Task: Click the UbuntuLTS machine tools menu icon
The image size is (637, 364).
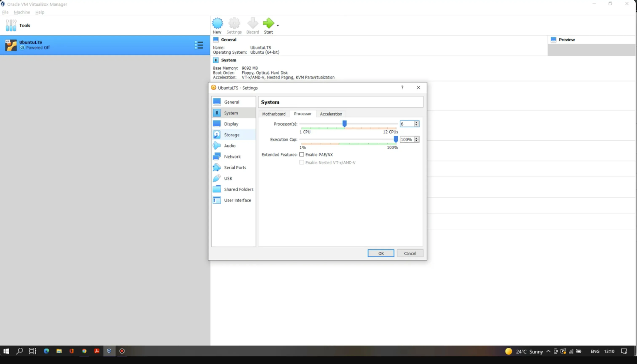Action: coord(199,45)
